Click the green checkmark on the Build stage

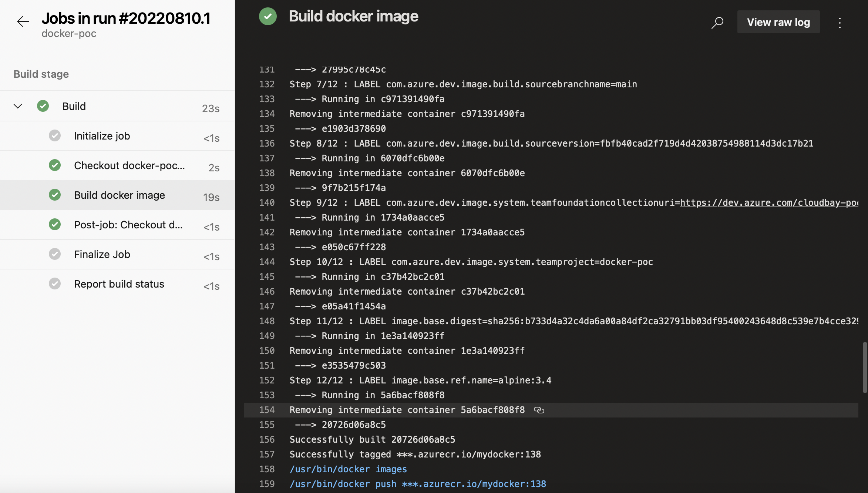[43, 106]
